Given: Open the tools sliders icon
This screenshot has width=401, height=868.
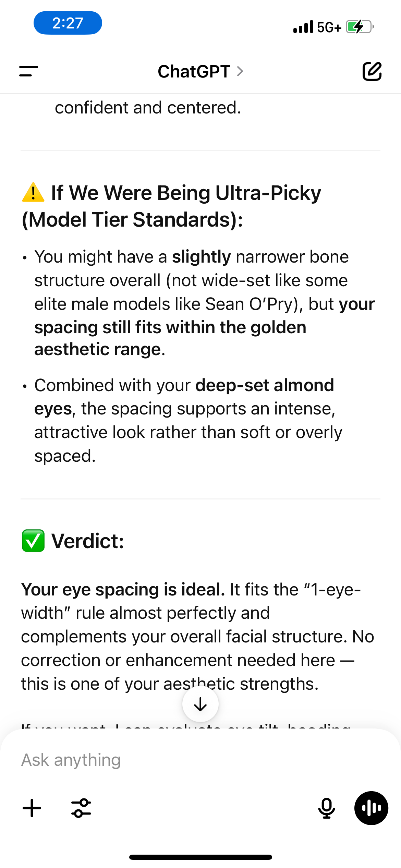Looking at the screenshot, I should point(81,808).
